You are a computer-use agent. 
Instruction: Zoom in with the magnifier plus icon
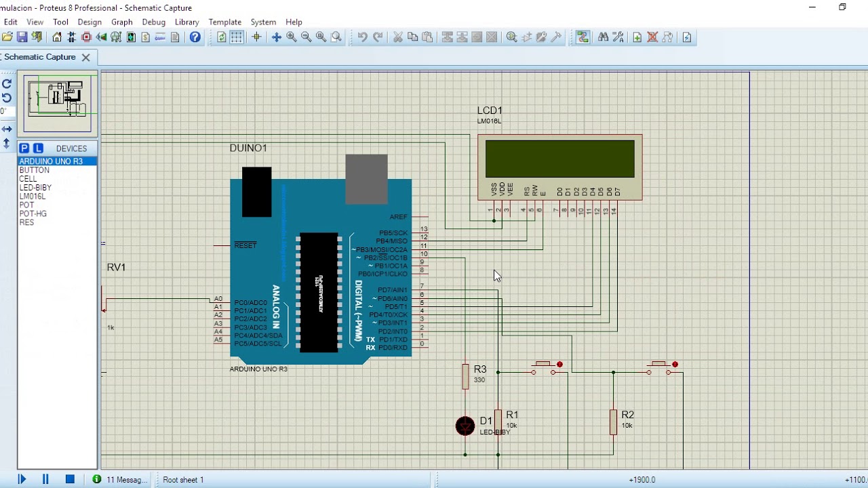coord(292,37)
